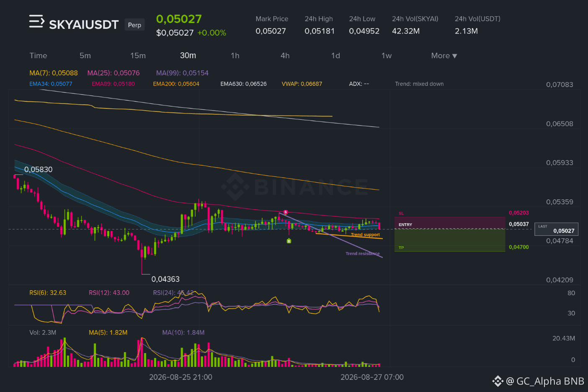This screenshot has width=588, height=392.
Task: Select the Time chart tab
Action: point(38,56)
